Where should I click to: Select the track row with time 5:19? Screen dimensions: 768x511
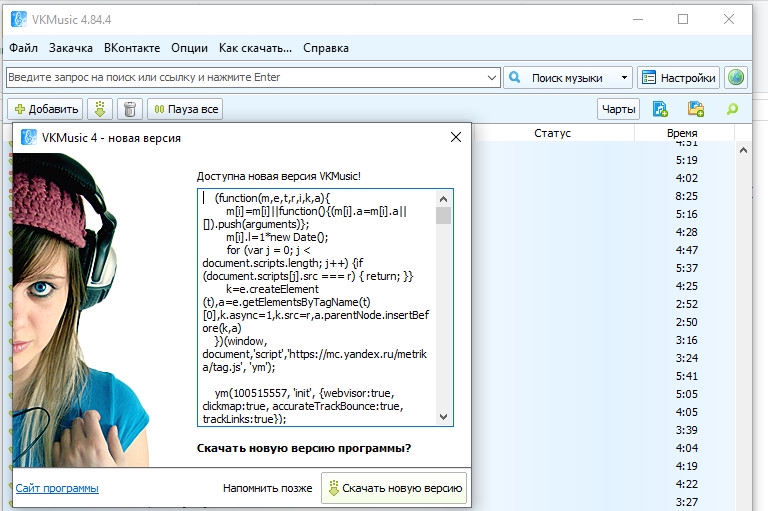click(603, 160)
